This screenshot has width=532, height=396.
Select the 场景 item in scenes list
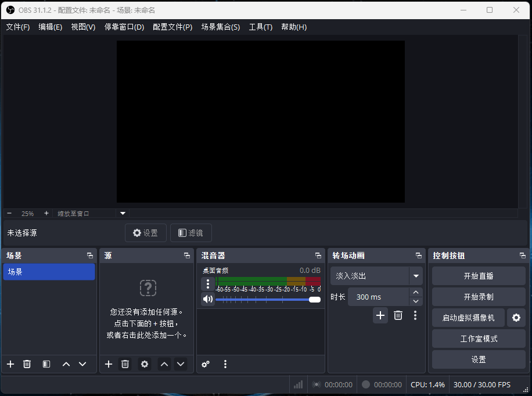coord(49,272)
